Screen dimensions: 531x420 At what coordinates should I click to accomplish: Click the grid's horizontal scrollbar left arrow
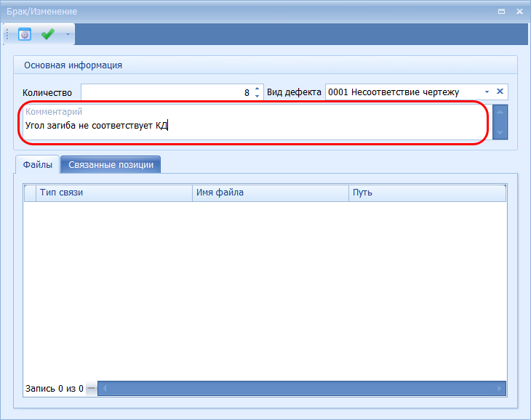tap(104, 389)
